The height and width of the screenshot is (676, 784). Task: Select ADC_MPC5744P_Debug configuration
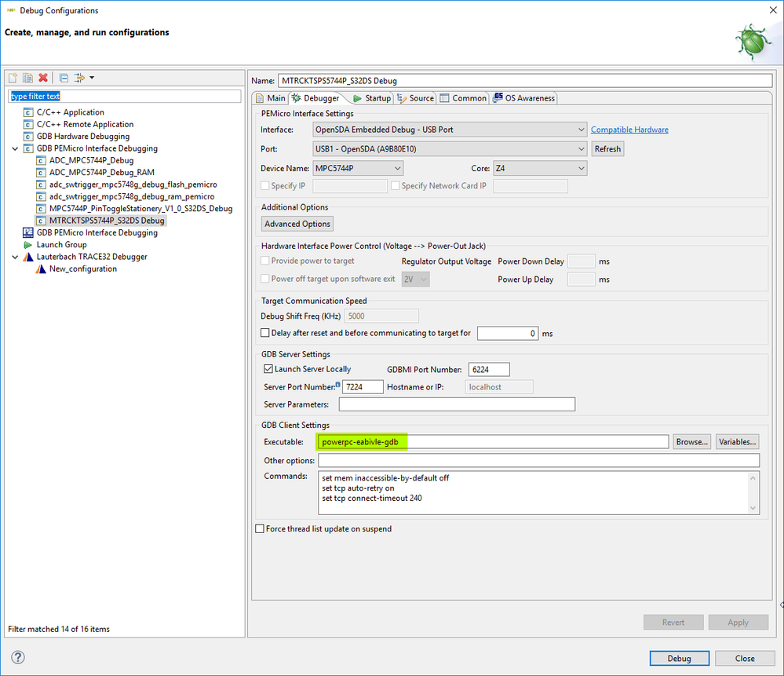[x=92, y=160]
